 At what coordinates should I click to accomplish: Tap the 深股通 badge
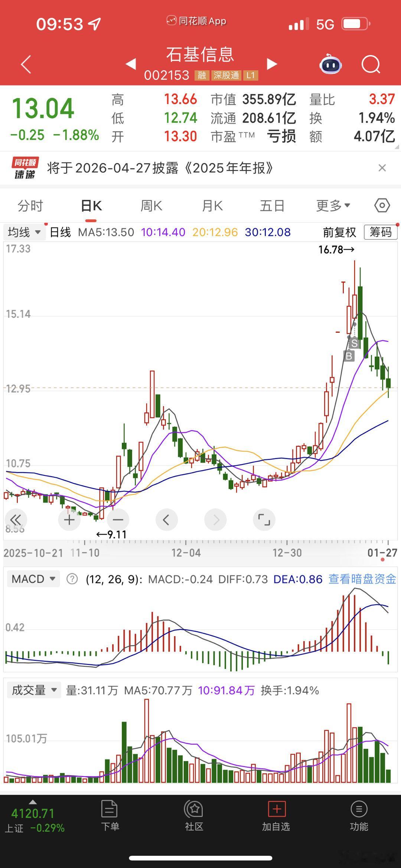pos(226,75)
